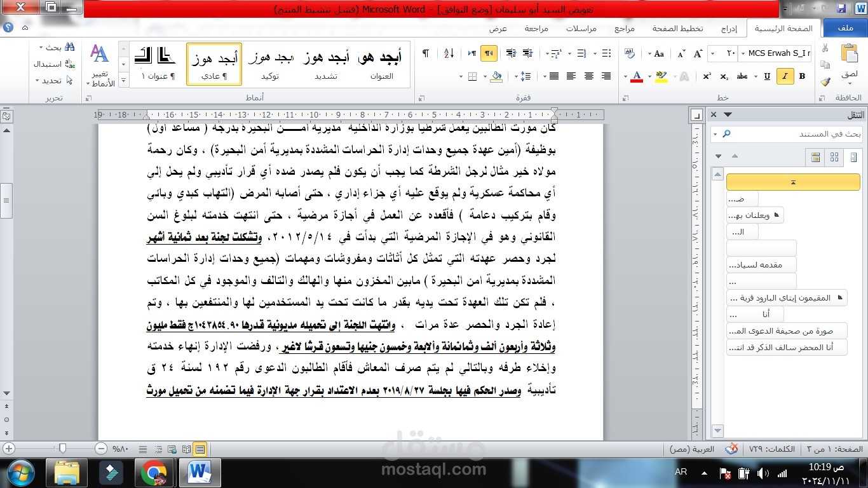
Task: Expand the styles gallery More arrow
Action: (124, 81)
